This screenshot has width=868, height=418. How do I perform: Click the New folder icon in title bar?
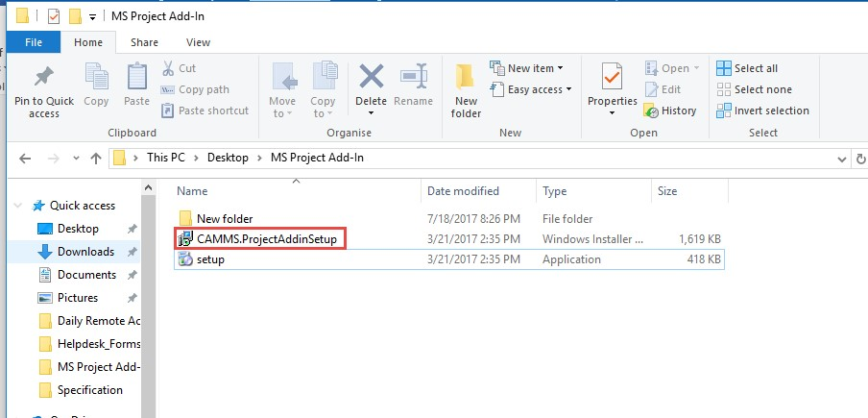tap(75, 16)
